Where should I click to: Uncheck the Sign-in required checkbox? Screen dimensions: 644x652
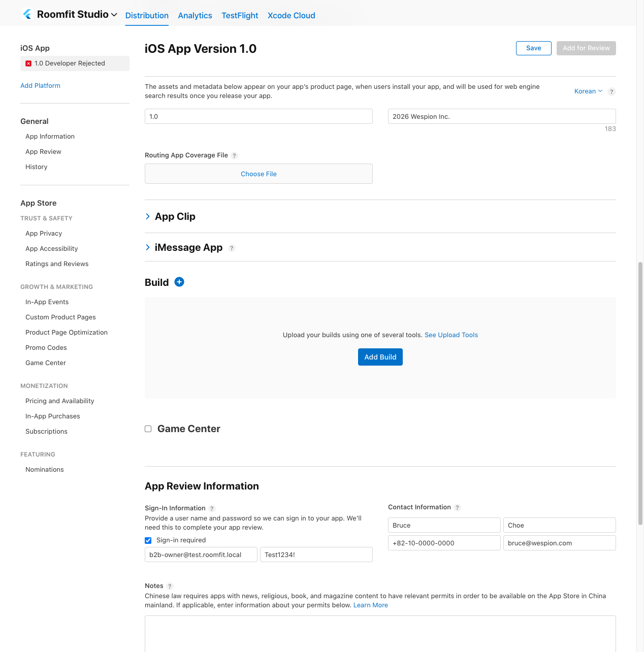point(148,540)
